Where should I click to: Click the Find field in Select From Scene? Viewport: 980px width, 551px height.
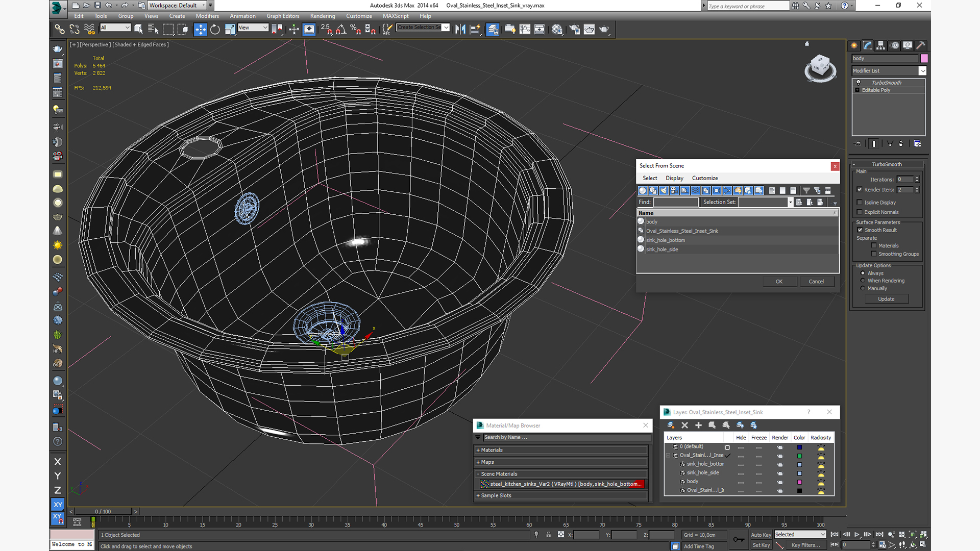[676, 203]
